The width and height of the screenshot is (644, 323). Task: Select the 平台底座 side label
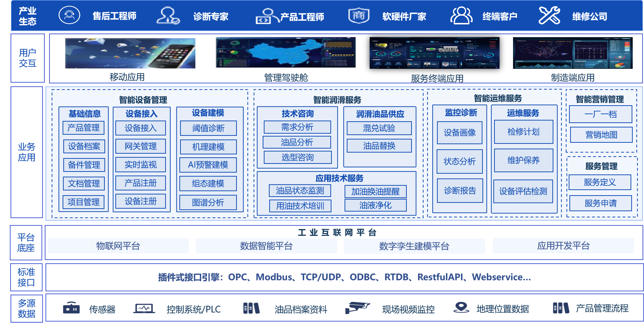coord(26,243)
